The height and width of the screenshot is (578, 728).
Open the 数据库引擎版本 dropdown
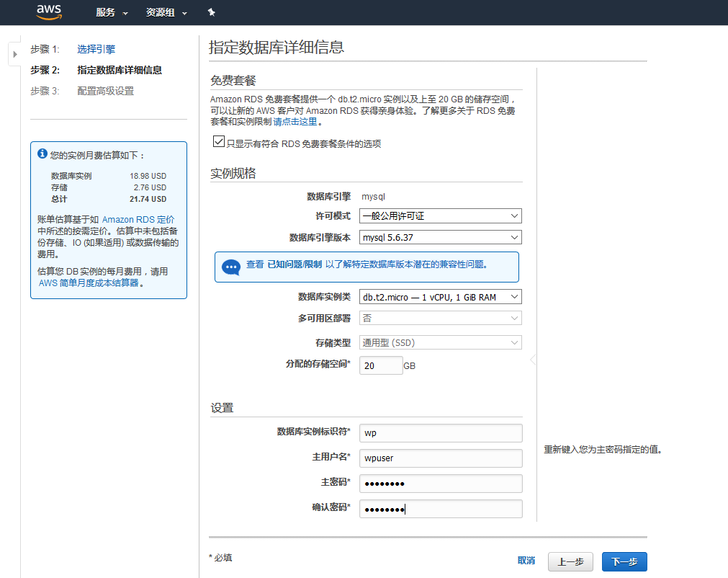(440, 237)
